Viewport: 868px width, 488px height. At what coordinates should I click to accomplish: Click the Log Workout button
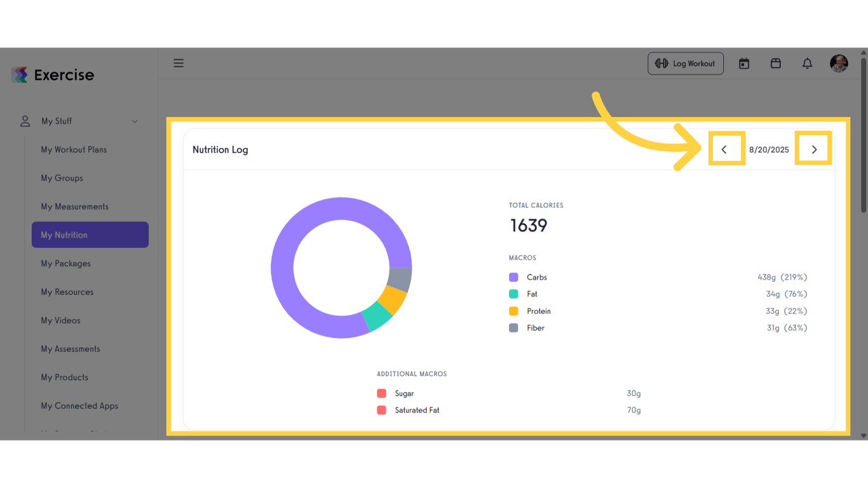pos(686,63)
